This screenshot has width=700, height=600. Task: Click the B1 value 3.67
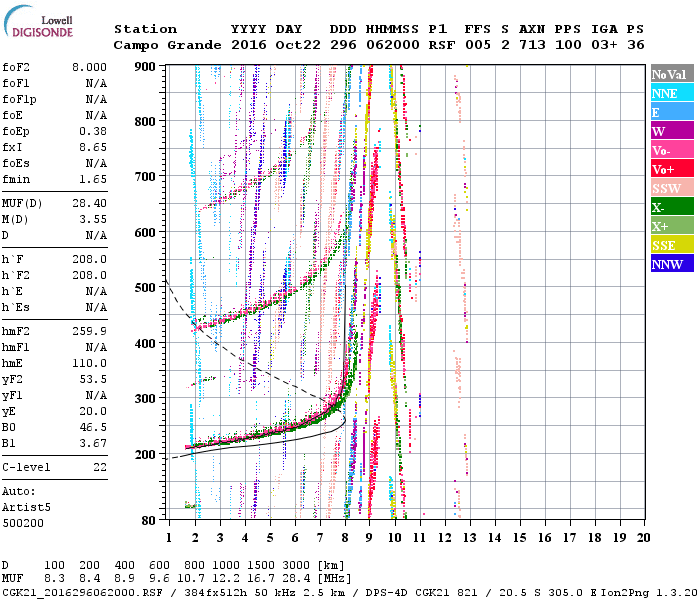[x=93, y=443]
